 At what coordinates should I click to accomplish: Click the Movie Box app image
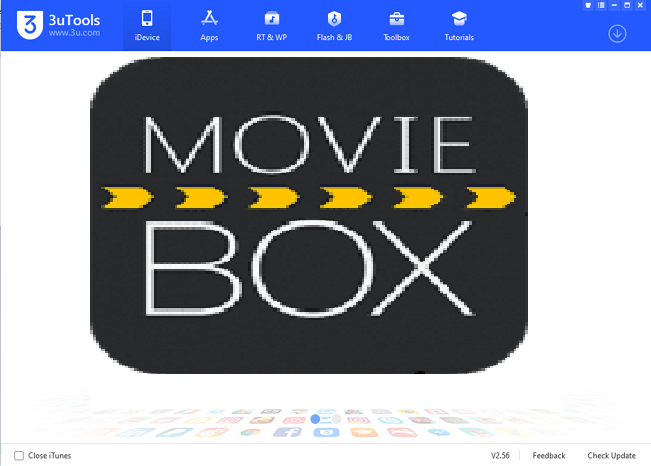click(x=308, y=215)
